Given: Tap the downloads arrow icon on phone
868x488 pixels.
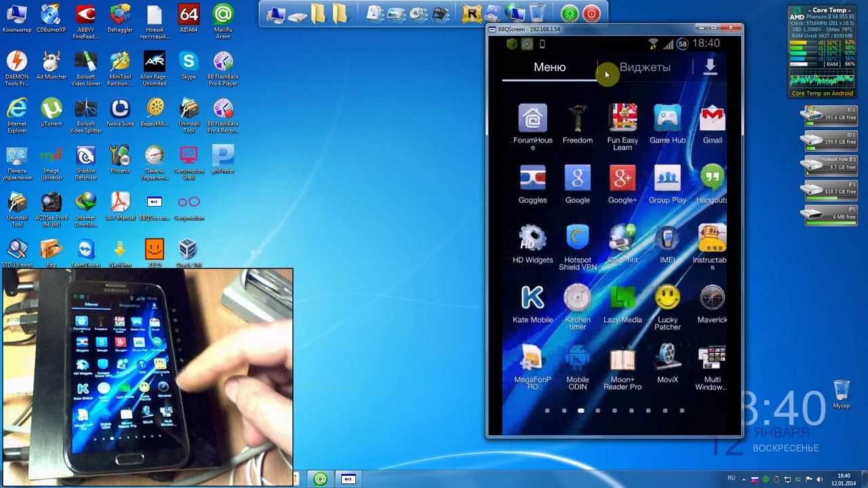Looking at the screenshot, I should click(710, 66).
